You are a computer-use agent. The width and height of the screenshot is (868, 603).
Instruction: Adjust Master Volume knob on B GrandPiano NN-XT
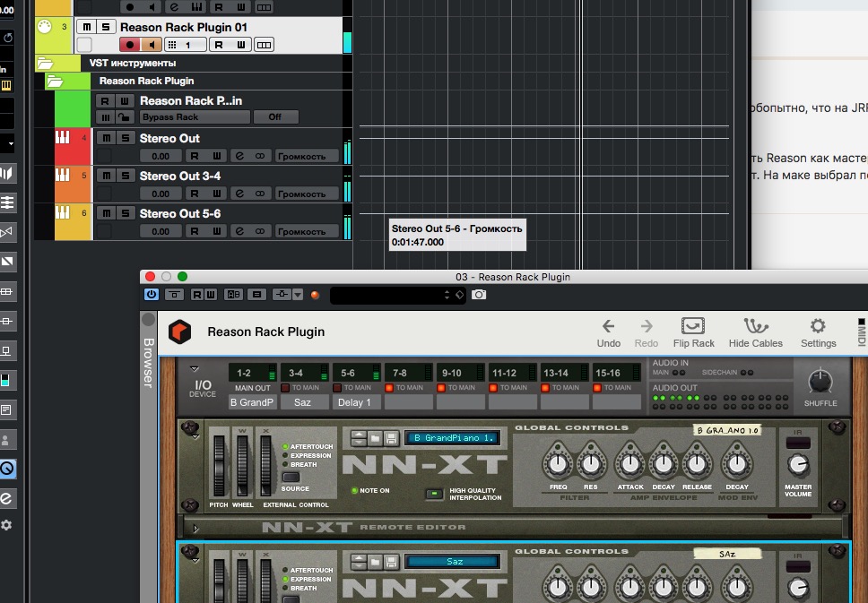(798, 465)
